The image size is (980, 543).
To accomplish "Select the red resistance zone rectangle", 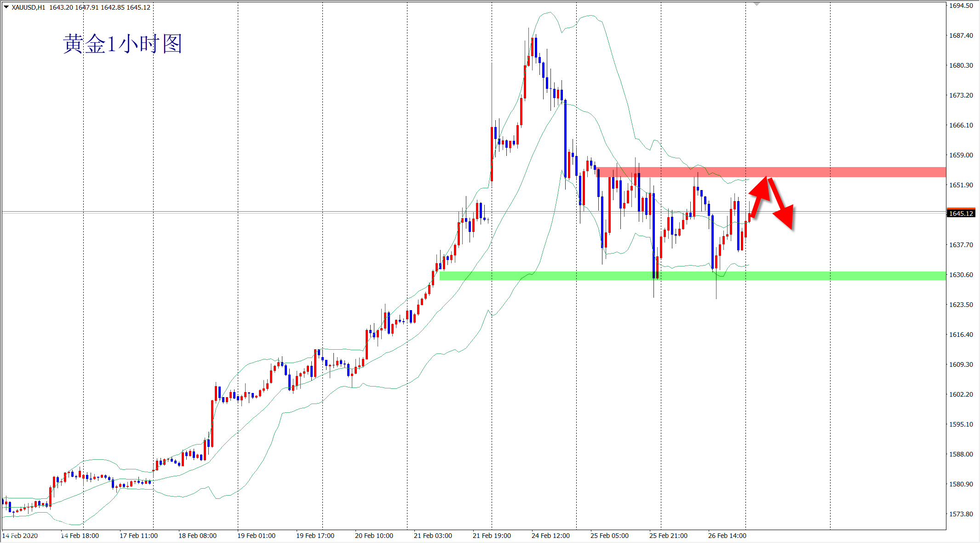I will click(x=851, y=172).
